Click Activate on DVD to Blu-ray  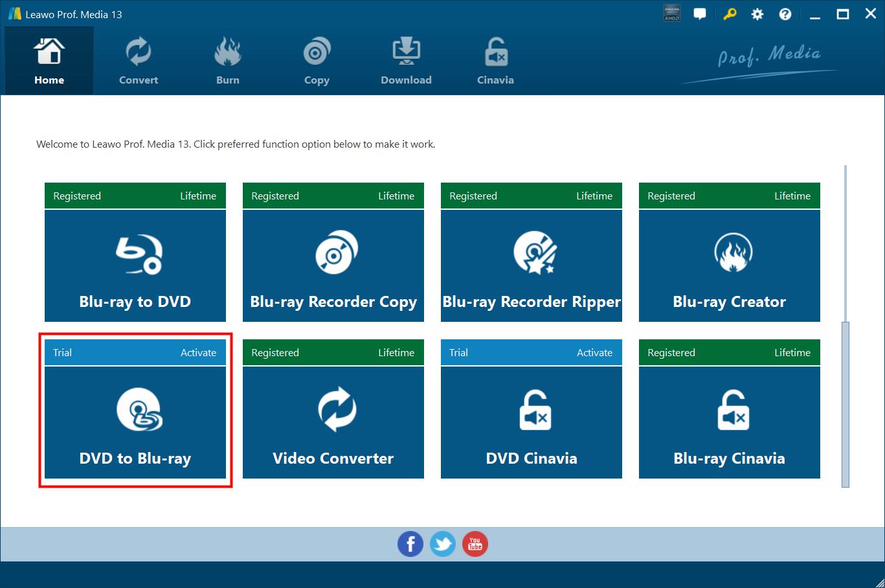pos(198,353)
